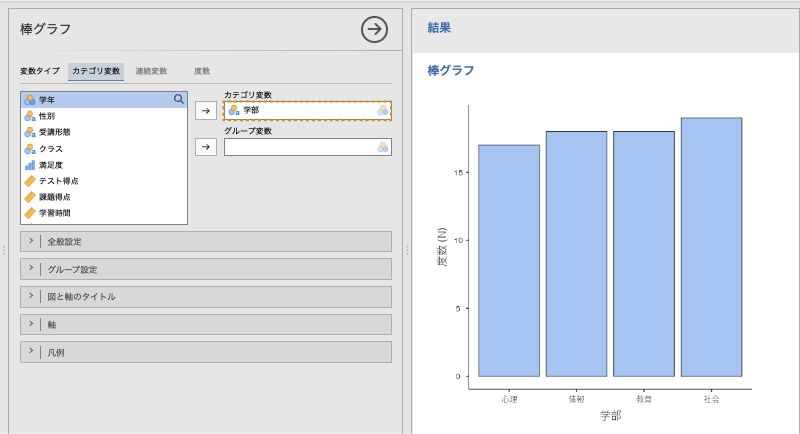Click the empty グループ変数 drop box
This screenshot has height=434, width=800.
300,147
